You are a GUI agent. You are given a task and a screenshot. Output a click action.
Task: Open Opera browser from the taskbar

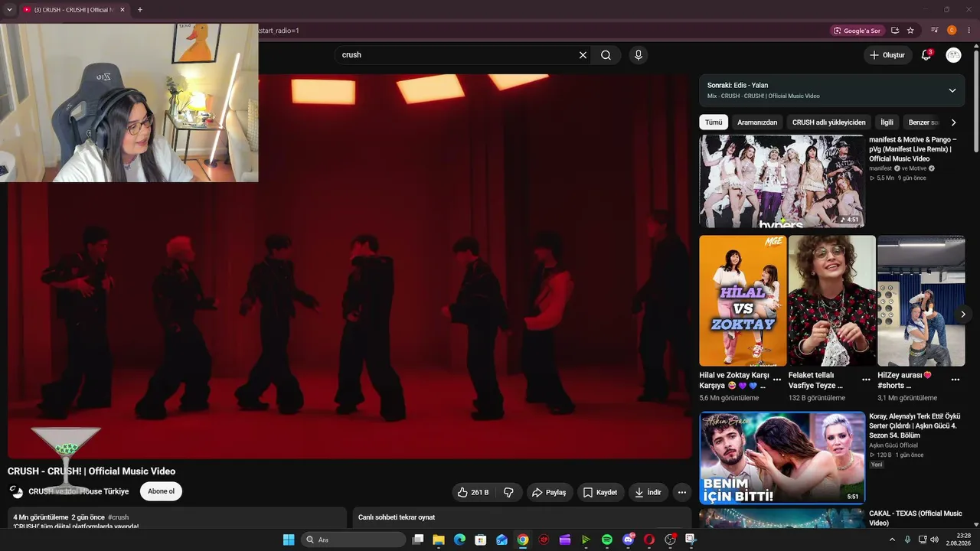(649, 540)
